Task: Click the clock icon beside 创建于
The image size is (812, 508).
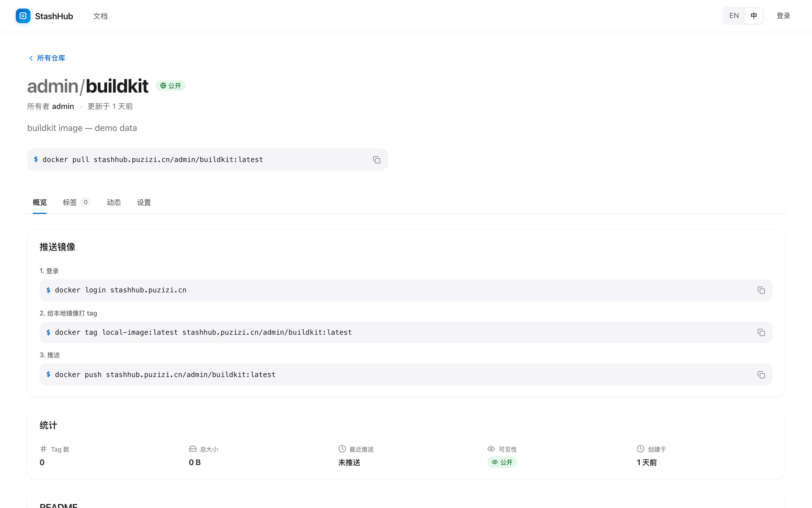Action: 640,449
